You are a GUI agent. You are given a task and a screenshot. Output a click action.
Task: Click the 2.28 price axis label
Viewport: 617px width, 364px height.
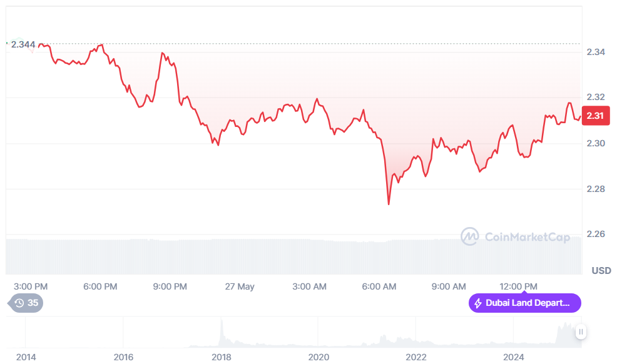pos(595,189)
